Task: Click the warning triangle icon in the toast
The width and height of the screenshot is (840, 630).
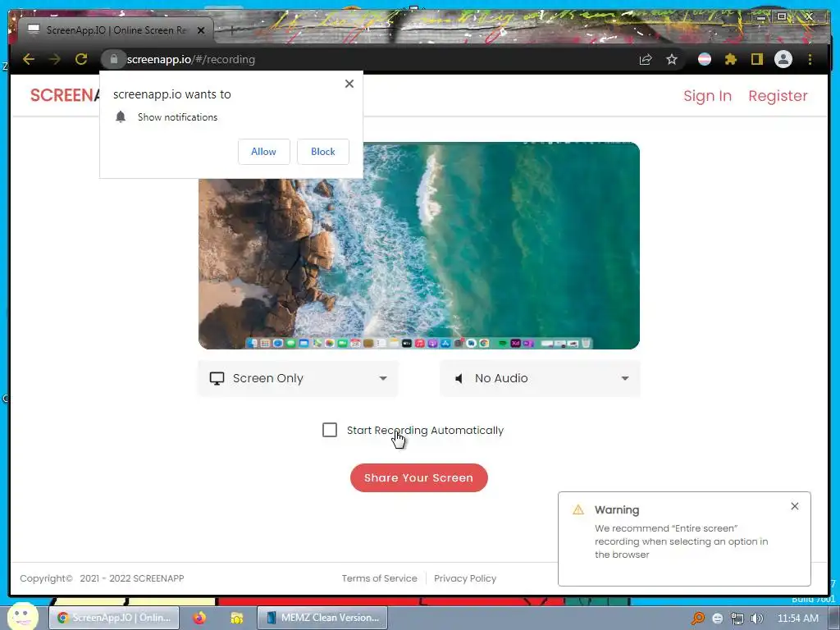Action: tap(578, 509)
